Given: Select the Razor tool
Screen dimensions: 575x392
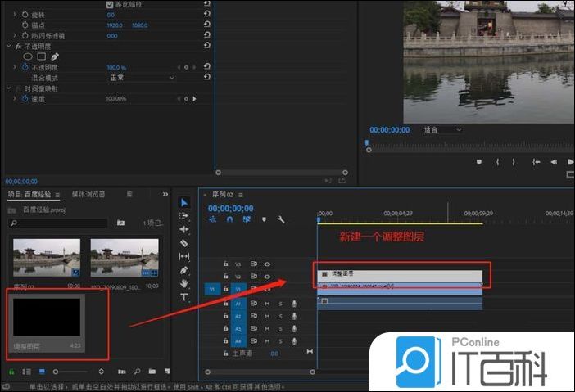Looking at the screenshot, I should tap(184, 243).
